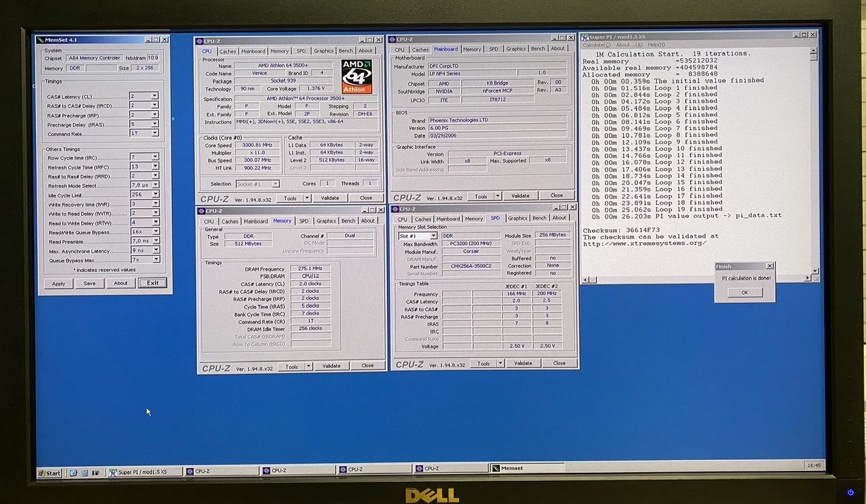This screenshot has width=866, height=504.
Task: Click the Close button in CPU-Z SPD window
Action: (x=559, y=363)
